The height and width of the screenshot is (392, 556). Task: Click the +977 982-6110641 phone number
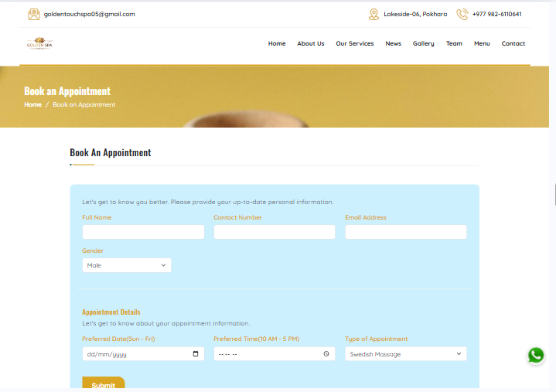point(496,14)
